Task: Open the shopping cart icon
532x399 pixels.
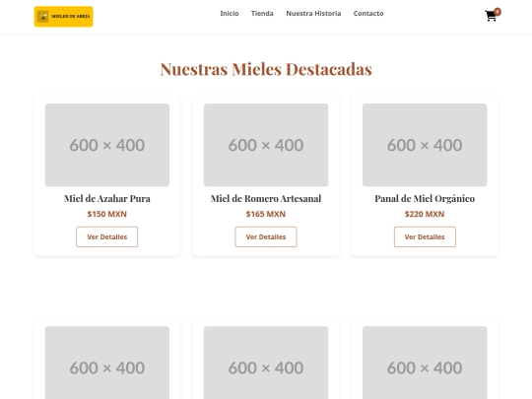Action: pyautogui.click(x=491, y=16)
